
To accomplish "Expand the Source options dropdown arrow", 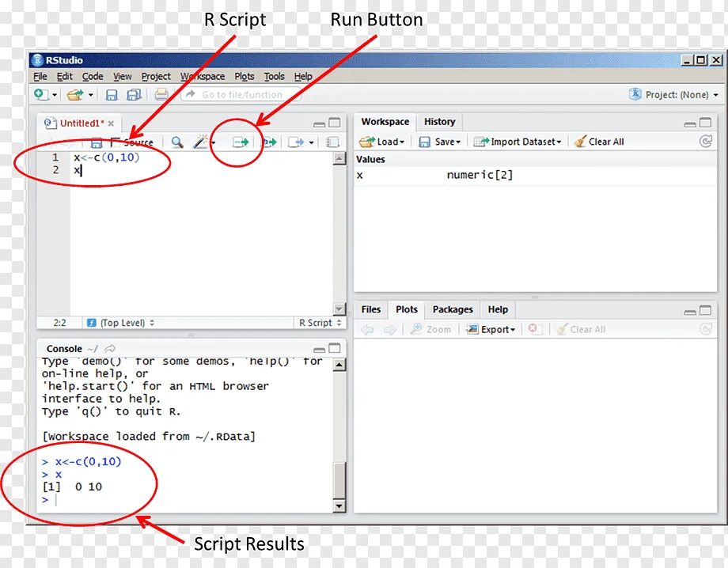I will (311, 142).
